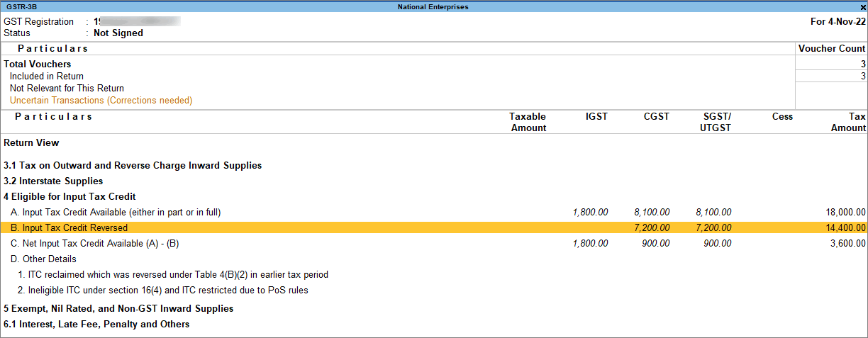Click CGST 8,100.00 in ITC Available row
This screenshot has width=868, height=338.
tap(652, 213)
